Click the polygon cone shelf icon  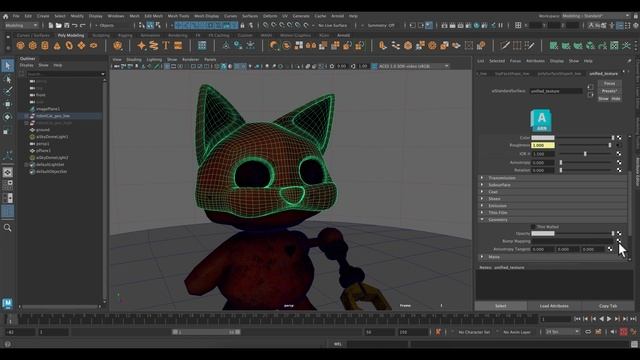pyautogui.click(x=57, y=45)
